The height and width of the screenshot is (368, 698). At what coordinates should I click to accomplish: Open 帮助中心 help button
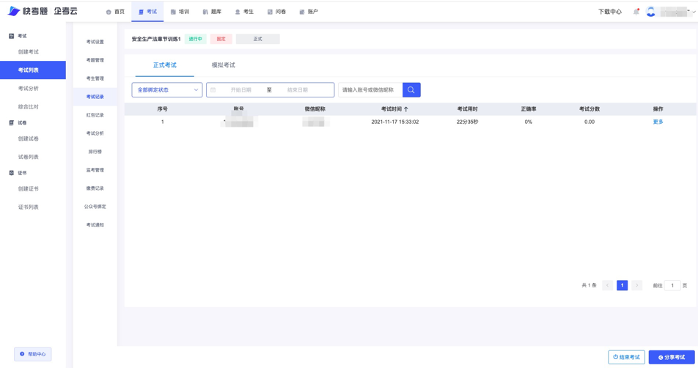point(33,354)
